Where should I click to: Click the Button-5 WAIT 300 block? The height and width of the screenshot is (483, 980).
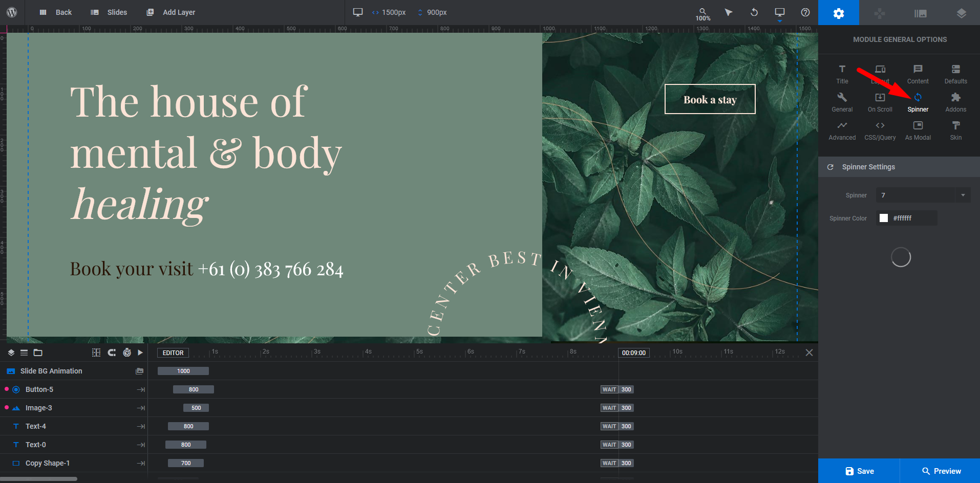click(x=617, y=389)
